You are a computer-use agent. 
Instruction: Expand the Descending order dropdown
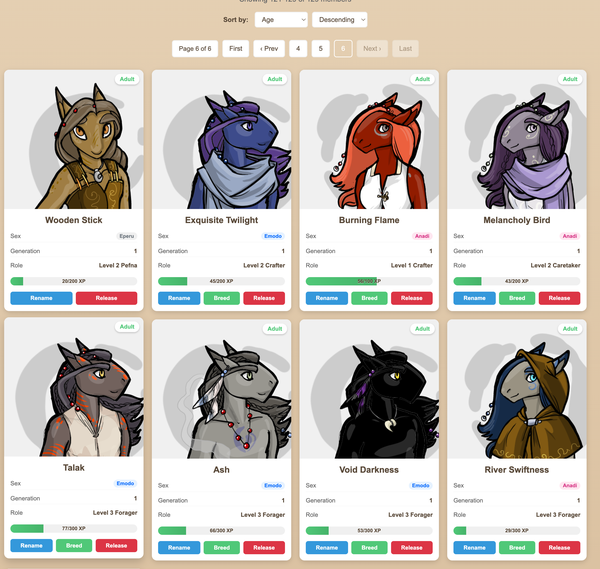point(339,20)
